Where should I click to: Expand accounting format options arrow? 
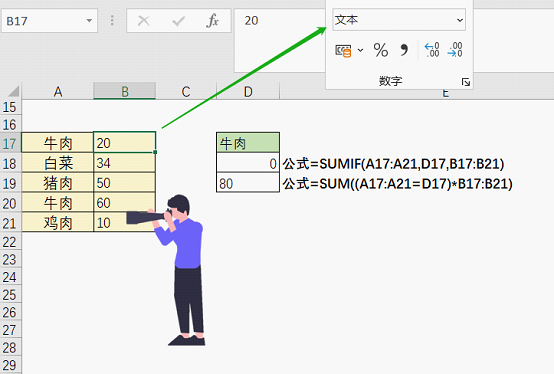[x=360, y=51]
